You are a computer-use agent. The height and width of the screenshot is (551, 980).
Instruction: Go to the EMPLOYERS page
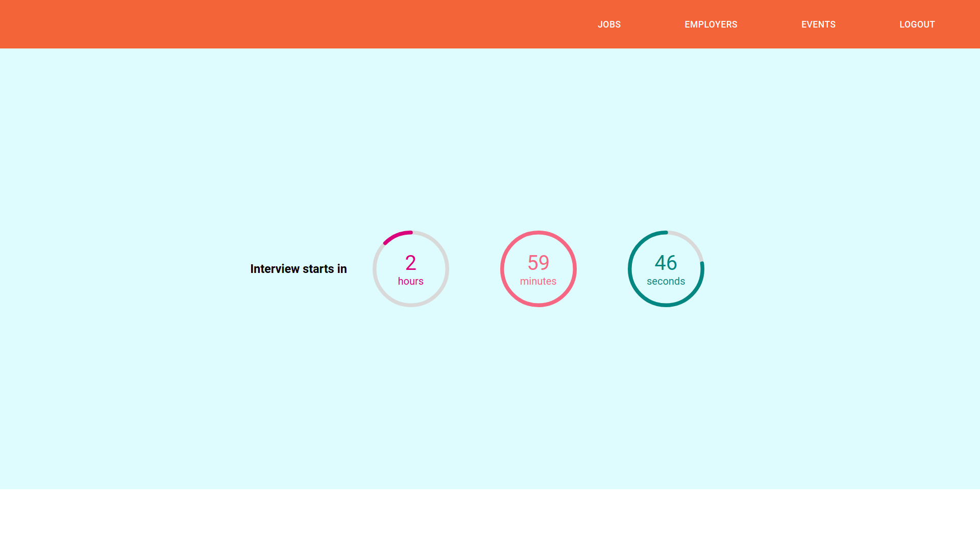click(710, 24)
